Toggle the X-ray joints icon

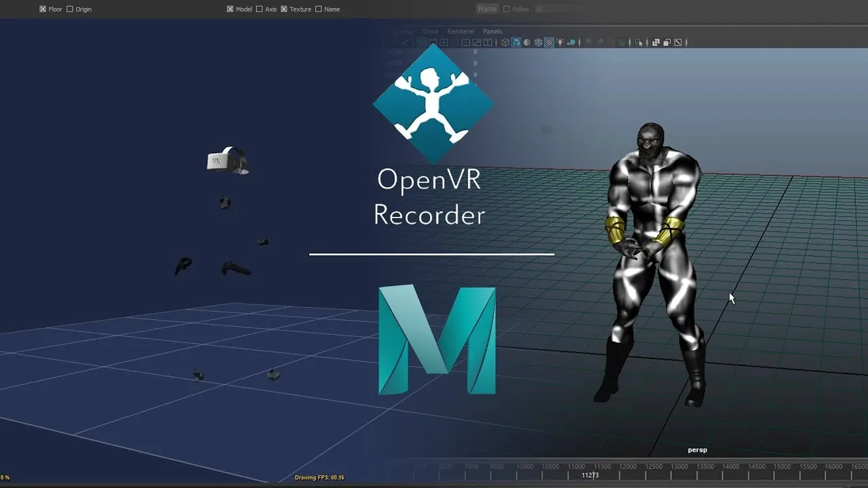tap(679, 42)
